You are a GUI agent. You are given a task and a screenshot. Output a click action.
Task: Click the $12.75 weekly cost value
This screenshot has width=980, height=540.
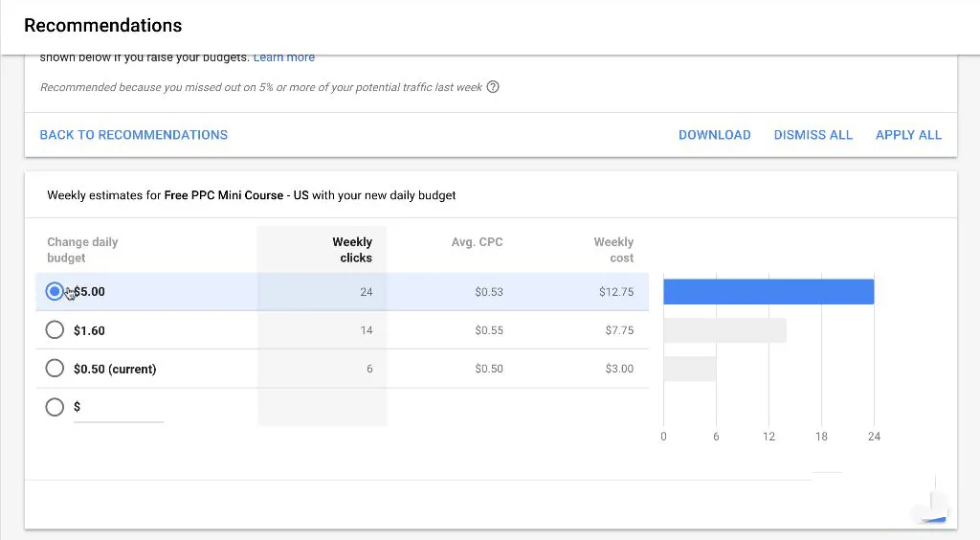coord(616,292)
